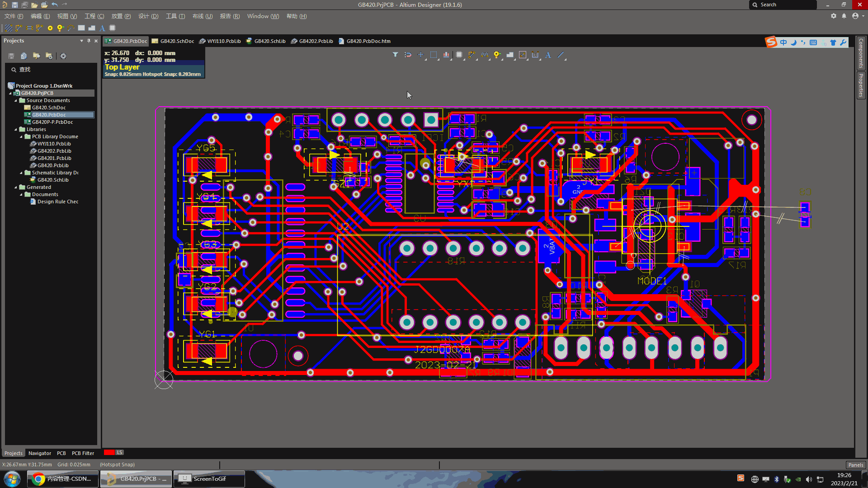
Task: Click the align objects icon
Action: tap(446, 55)
